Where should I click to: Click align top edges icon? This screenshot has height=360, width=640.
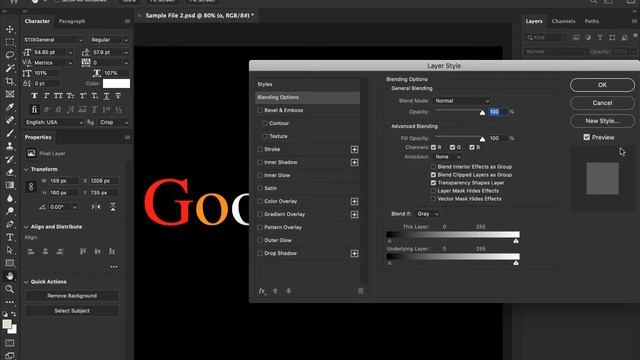(82, 251)
